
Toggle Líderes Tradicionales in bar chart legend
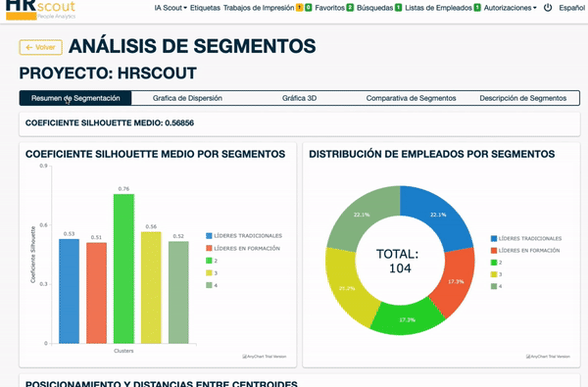[244, 235]
